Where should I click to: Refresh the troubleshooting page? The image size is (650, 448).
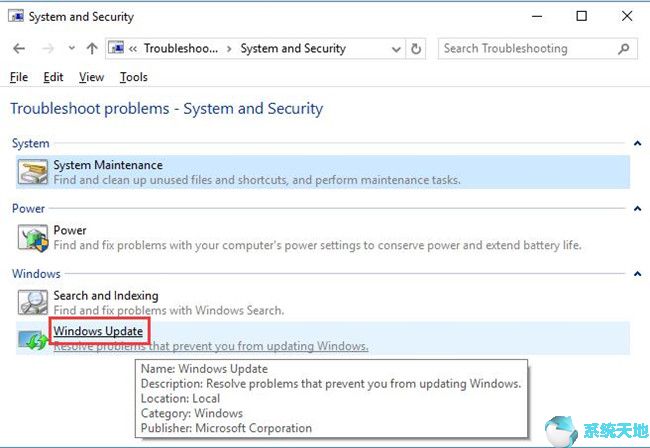pyautogui.click(x=417, y=49)
